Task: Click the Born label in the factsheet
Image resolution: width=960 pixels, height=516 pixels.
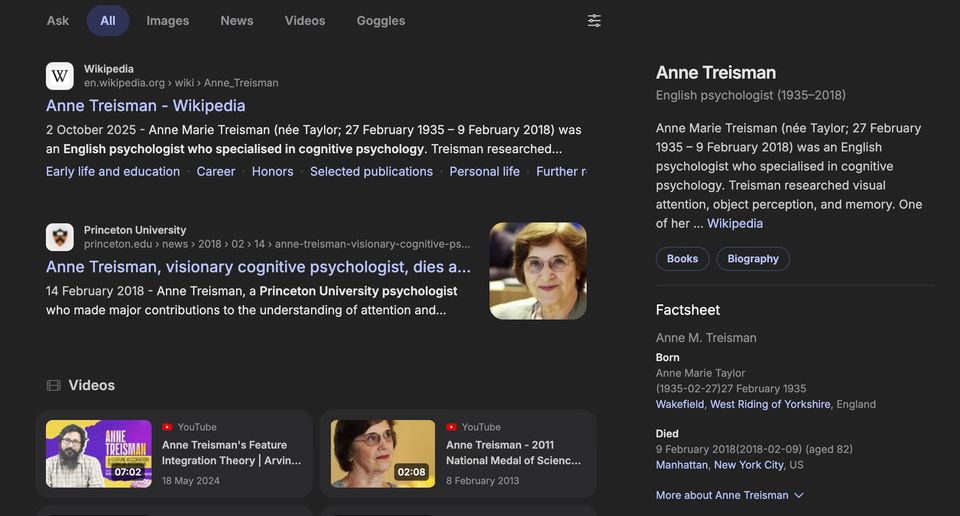Action: click(x=667, y=357)
